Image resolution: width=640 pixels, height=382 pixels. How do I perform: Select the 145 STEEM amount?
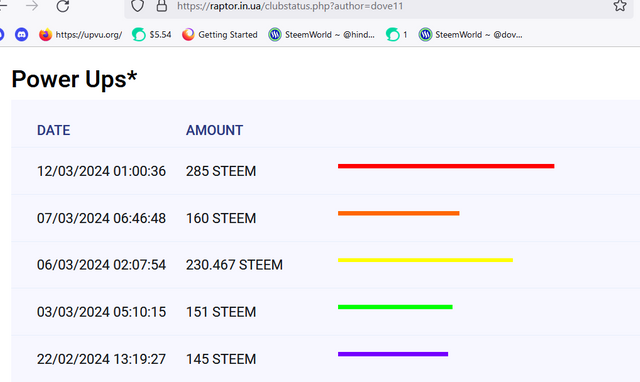(x=221, y=359)
